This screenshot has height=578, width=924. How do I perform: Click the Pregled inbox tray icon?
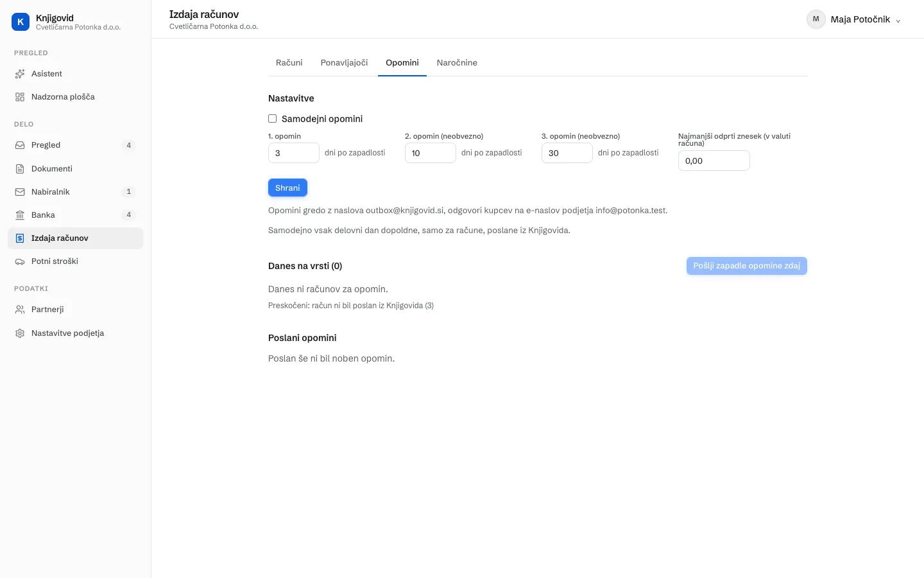[20, 145]
